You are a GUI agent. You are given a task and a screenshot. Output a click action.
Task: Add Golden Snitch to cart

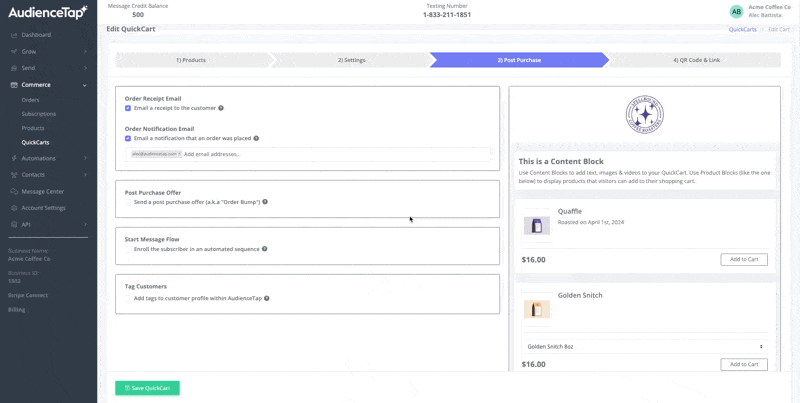744,364
